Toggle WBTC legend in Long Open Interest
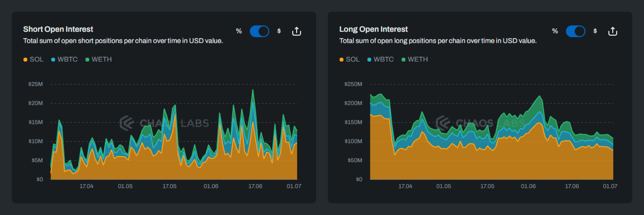The width and height of the screenshot is (644, 215). tap(380, 59)
